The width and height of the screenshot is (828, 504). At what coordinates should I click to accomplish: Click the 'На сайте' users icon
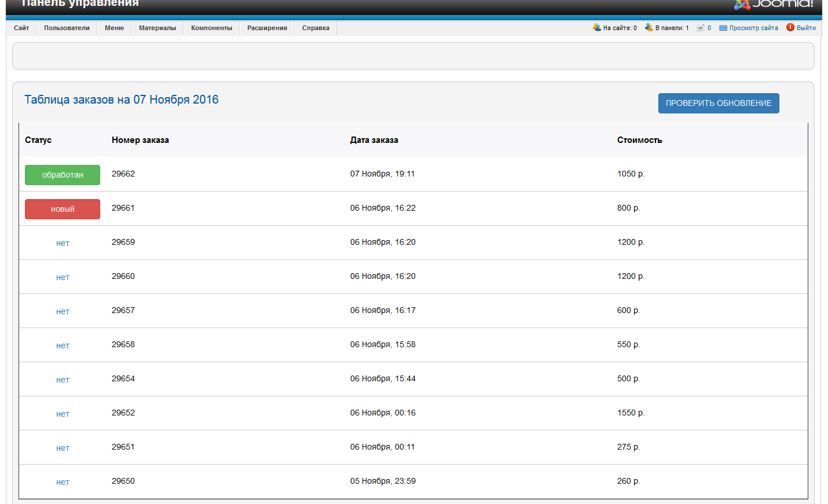click(x=596, y=27)
